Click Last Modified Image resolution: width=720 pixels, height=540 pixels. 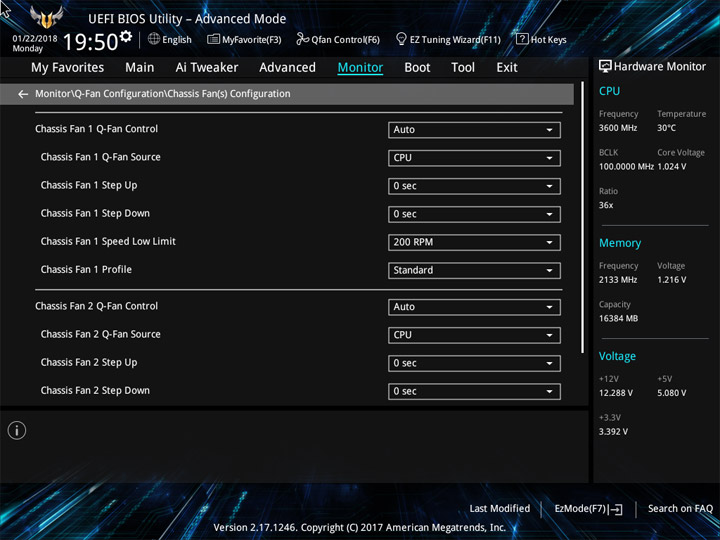pyautogui.click(x=500, y=509)
